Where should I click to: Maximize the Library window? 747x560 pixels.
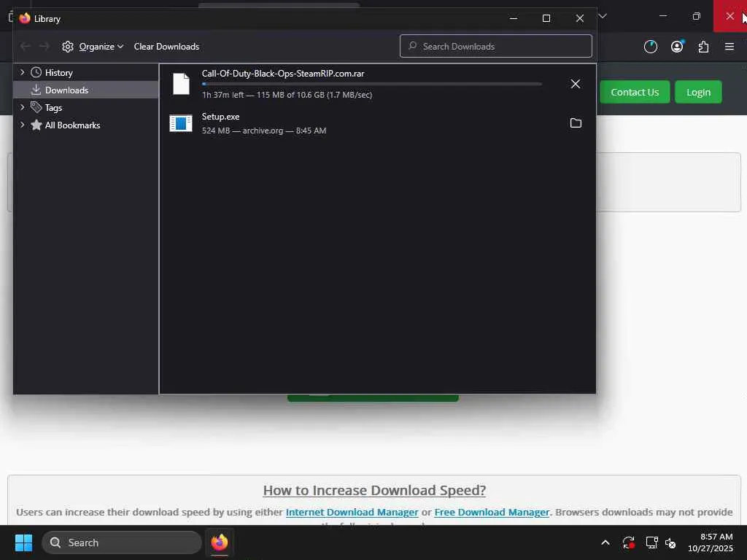pos(546,18)
